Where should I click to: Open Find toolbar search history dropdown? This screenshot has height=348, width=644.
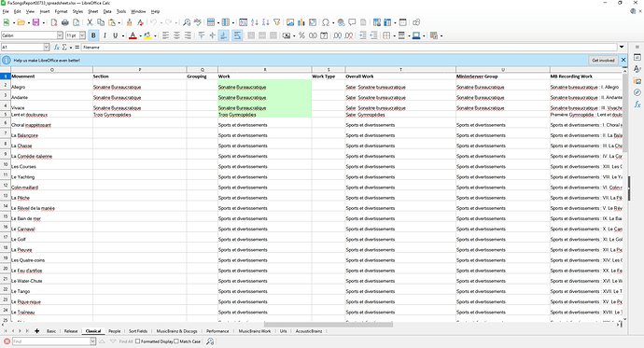point(92,341)
